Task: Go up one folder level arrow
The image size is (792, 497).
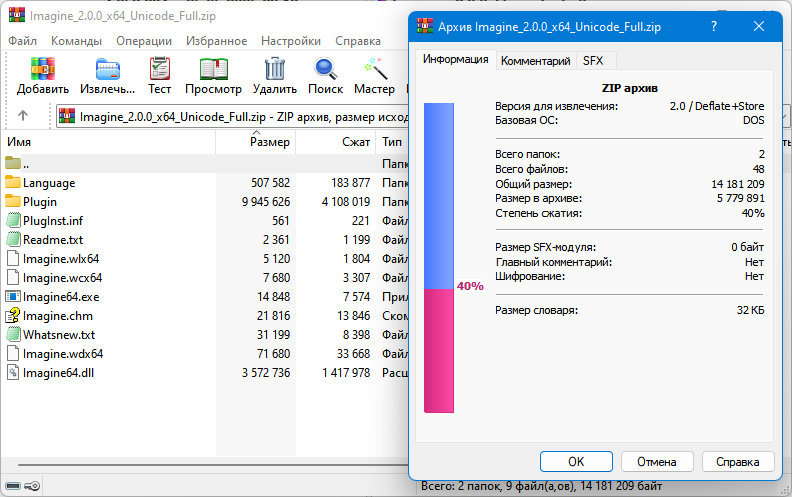Action: click(23, 116)
